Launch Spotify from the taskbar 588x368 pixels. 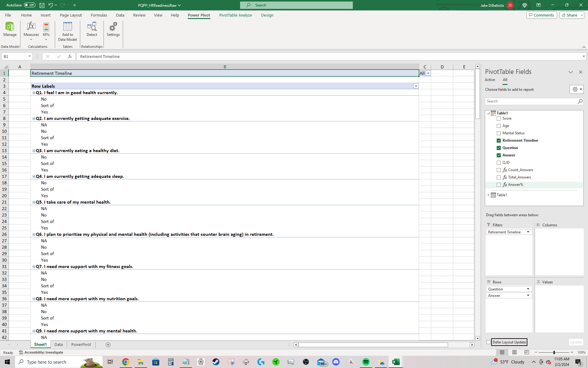(366, 362)
